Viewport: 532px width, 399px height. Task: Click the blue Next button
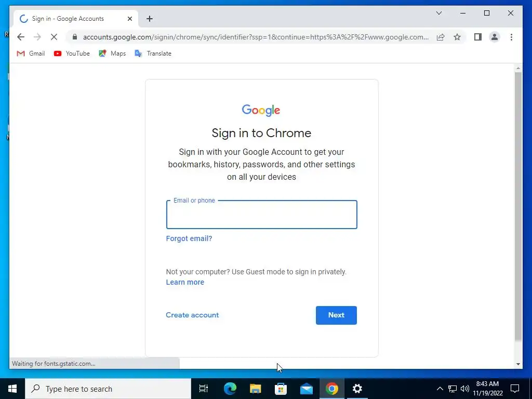coord(336,315)
